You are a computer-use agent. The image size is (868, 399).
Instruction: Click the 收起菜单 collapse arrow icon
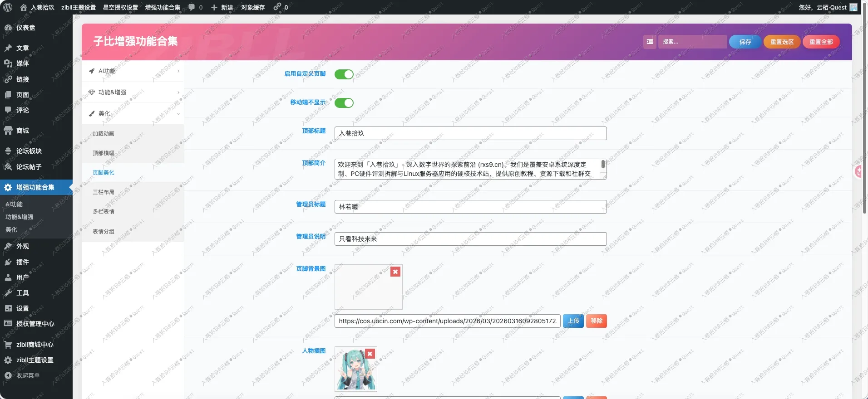pyautogui.click(x=8, y=375)
